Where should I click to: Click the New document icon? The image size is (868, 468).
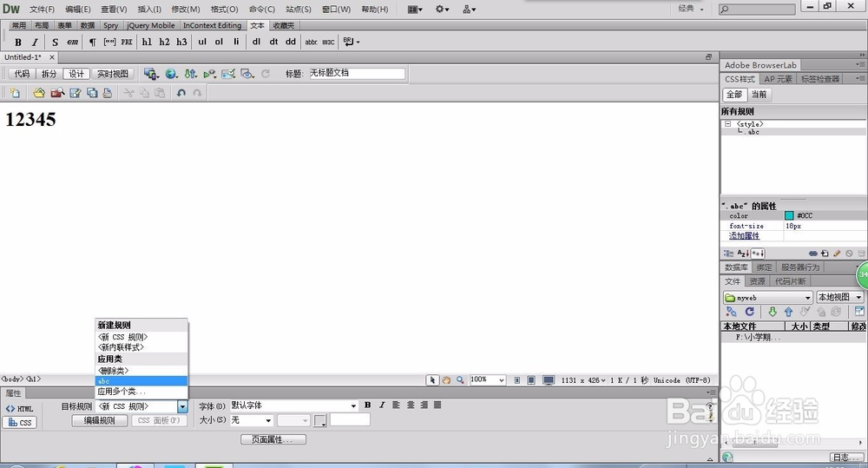coord(15,93)
